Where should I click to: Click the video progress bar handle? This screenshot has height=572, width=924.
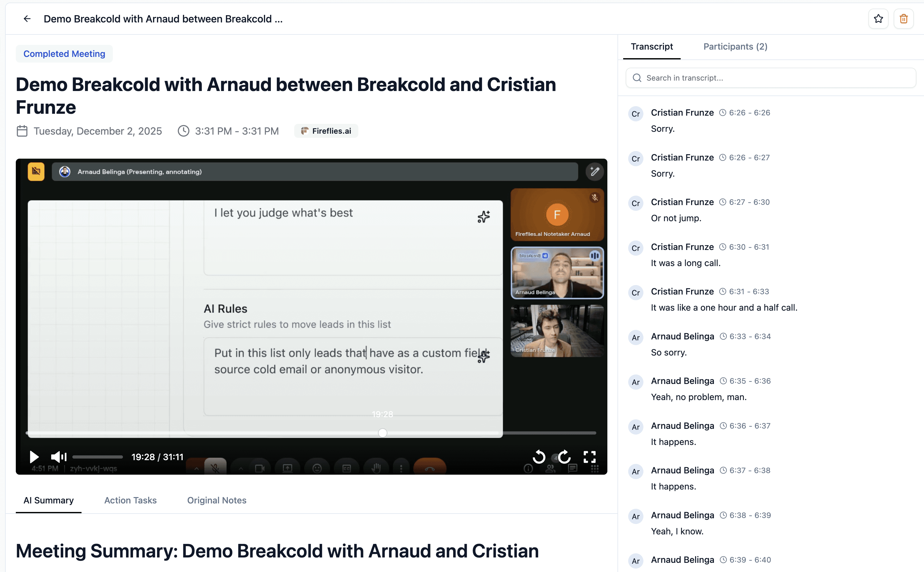[382, 433]
